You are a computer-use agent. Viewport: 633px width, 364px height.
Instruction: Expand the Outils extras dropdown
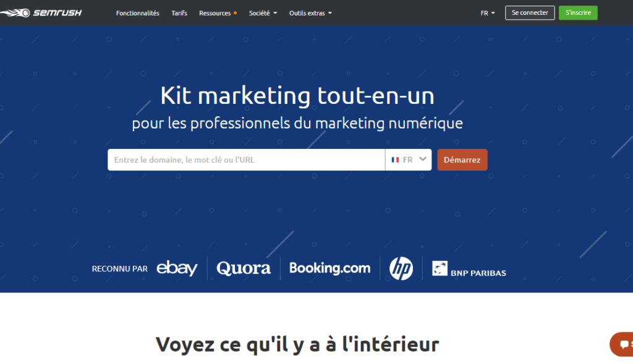[x=310, y=13]
